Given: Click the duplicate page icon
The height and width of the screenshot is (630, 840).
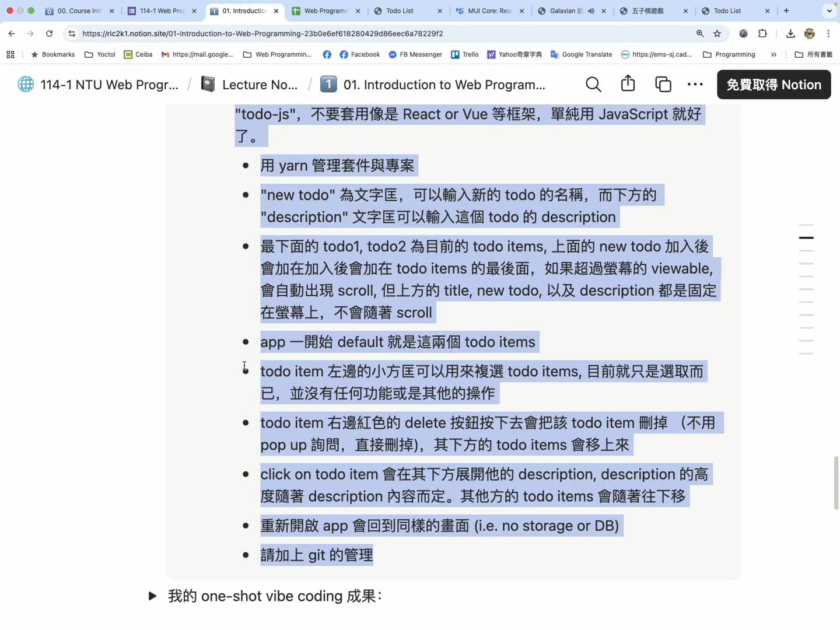Looking at the screenshot, I should [x=663, y=85].
